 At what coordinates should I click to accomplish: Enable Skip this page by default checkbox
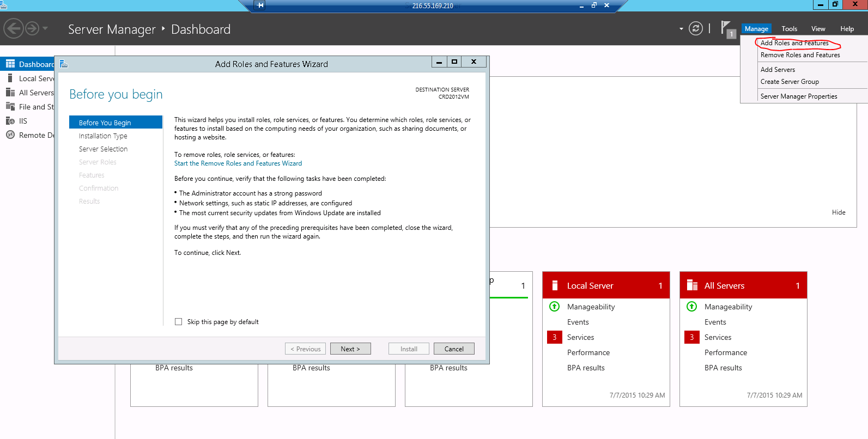coord(178,322)
